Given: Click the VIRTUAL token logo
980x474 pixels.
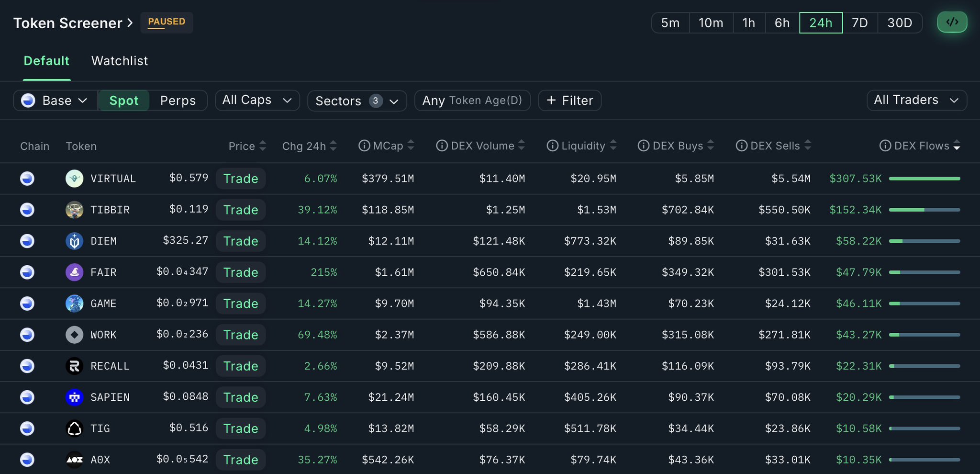Looking at the screenshot, I should click(74, 179).
